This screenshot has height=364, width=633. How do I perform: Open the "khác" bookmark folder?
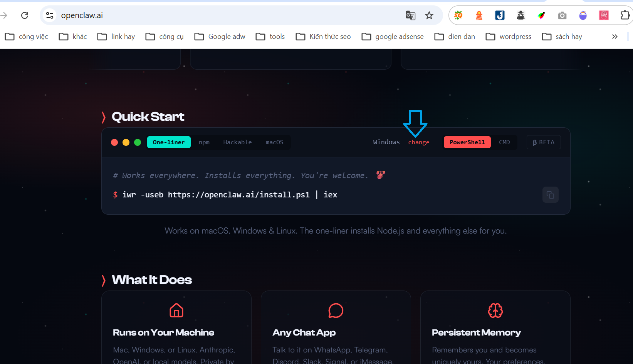click(x=73, y=37)
